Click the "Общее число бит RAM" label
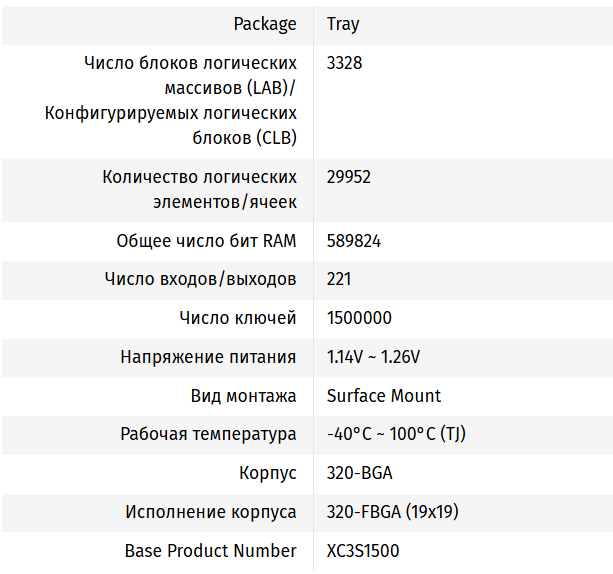 [x=206, y=241]
